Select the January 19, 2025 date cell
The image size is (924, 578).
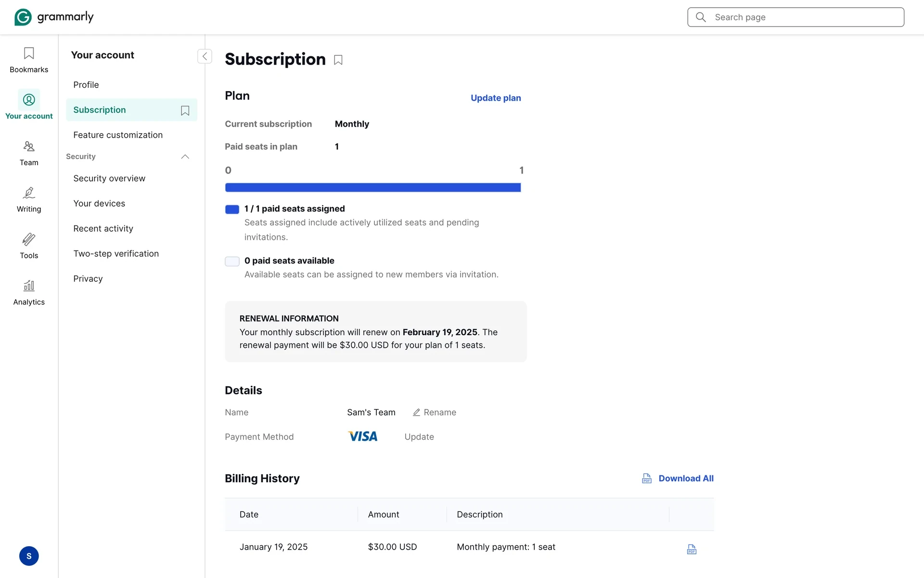point(273,547)
